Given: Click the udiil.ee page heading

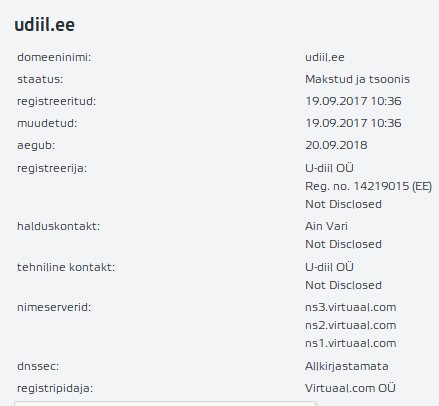Looking at the screenshot, I should click(45, 25).
